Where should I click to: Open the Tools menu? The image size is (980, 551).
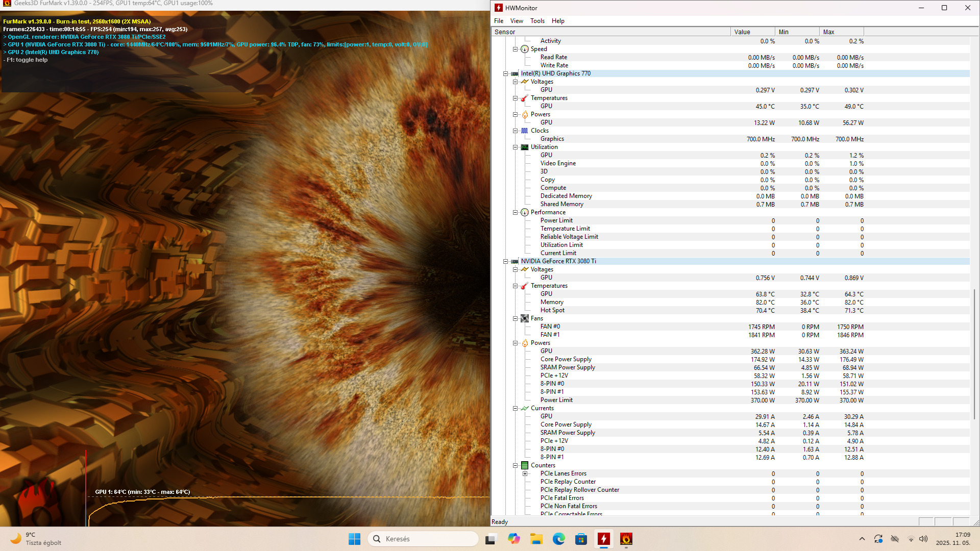pyautogui.click(x=537, y=21)
